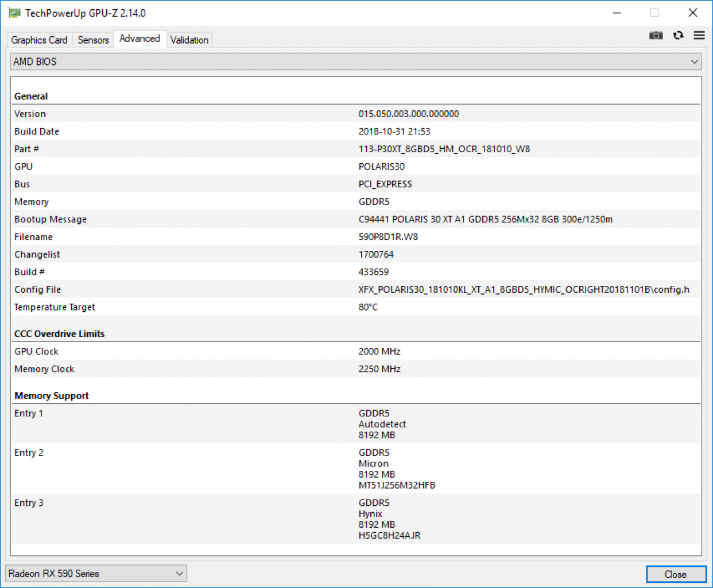Click the Build Date value 2018-10-31 21:53

pos(394,131)
